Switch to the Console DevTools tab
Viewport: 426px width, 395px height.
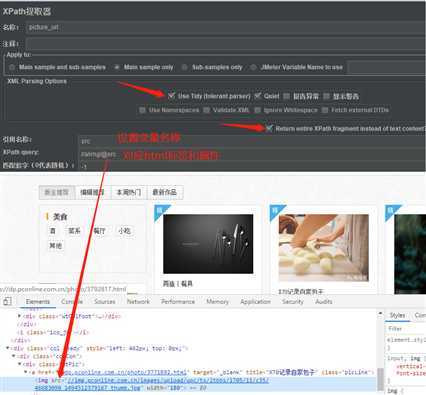point(72,302)
